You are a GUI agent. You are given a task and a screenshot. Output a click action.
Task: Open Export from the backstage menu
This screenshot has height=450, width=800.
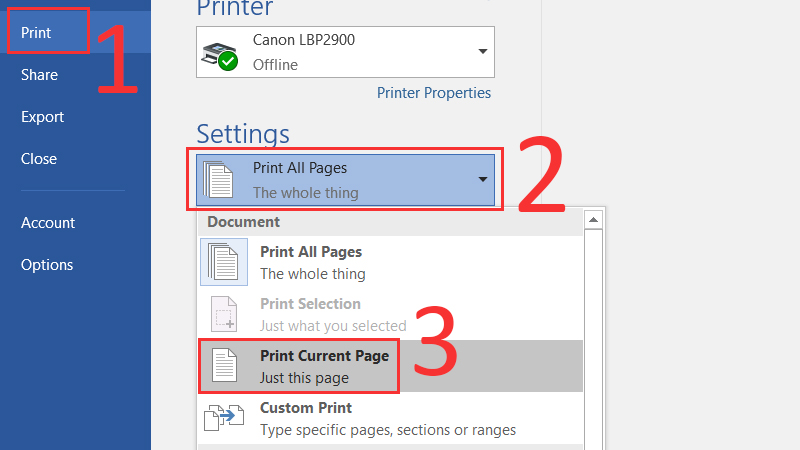pos(42,117)
